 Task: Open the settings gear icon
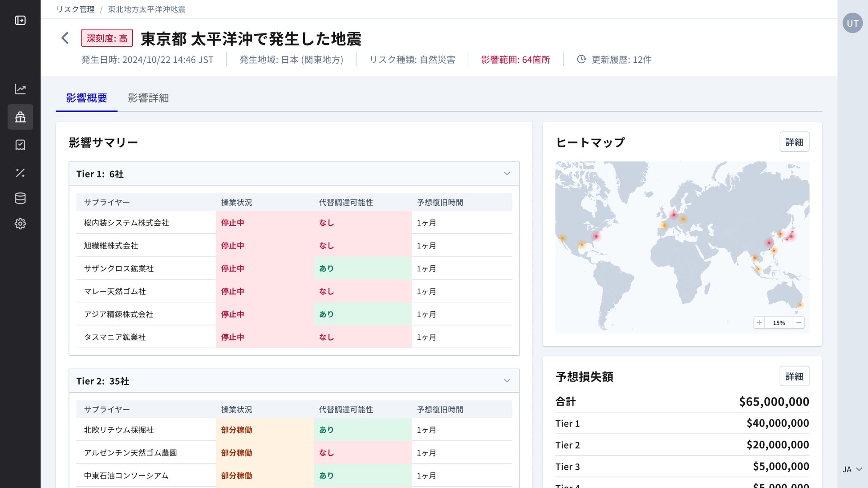(20, 224)
